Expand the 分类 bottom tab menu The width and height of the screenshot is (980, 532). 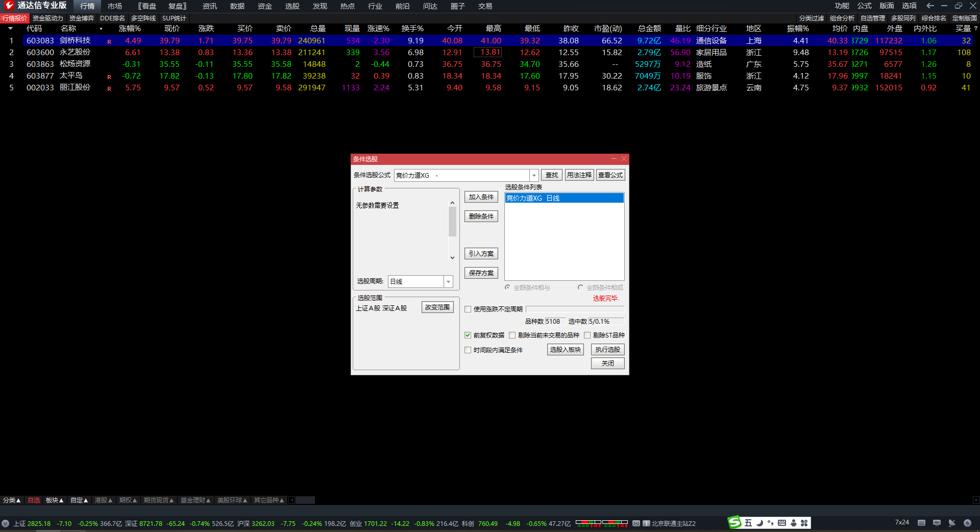[12, 500]
